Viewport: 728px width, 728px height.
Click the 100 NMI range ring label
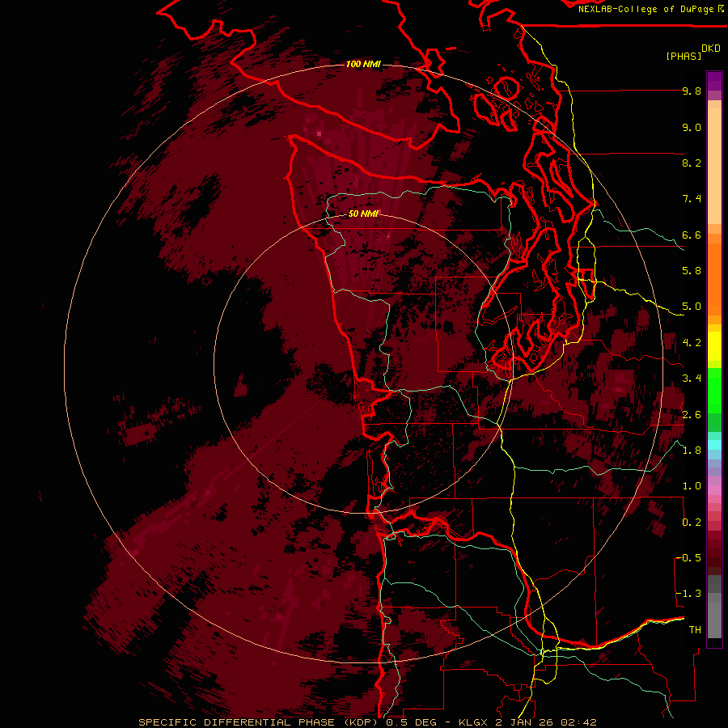point(363,64)
